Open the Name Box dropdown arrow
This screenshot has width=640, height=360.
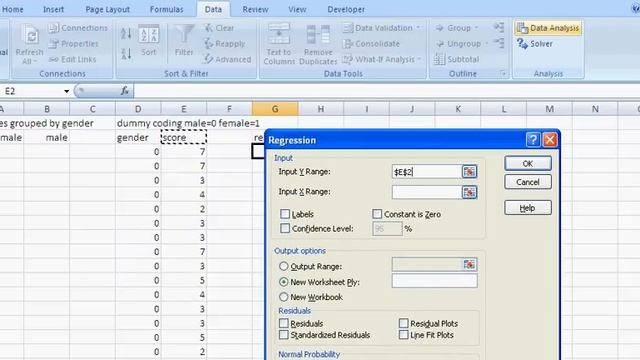(x=67, y=91)
